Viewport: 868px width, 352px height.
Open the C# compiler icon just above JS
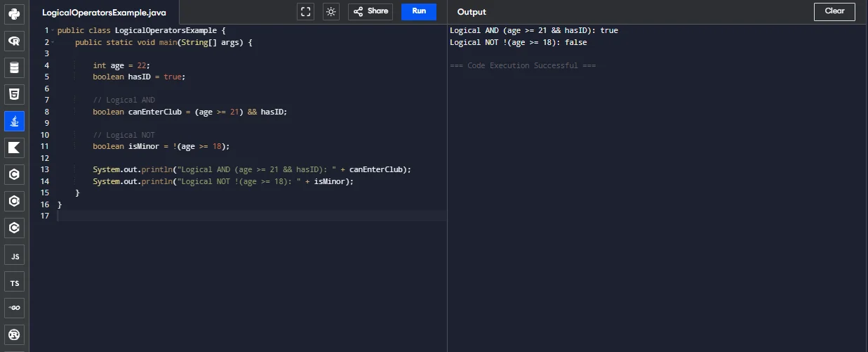coord(14,228)
